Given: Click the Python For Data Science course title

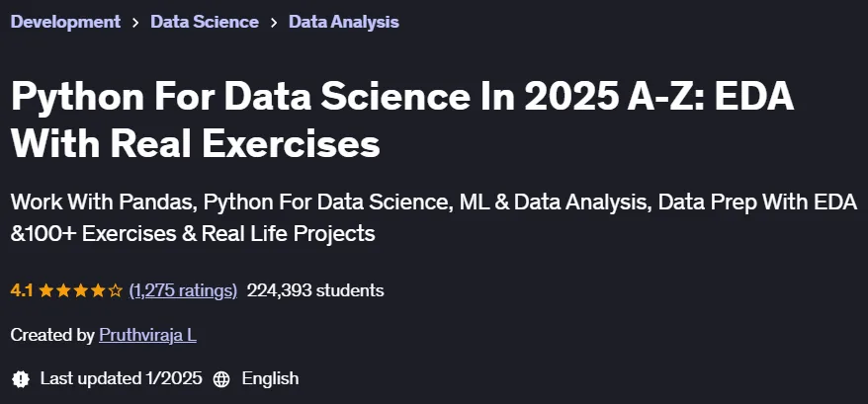Looking at the screenshot, I should pyautogui.click(x=402, y=121).
